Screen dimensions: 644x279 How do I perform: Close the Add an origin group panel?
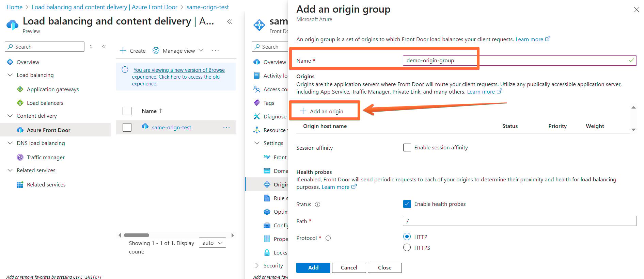[637, 10]
